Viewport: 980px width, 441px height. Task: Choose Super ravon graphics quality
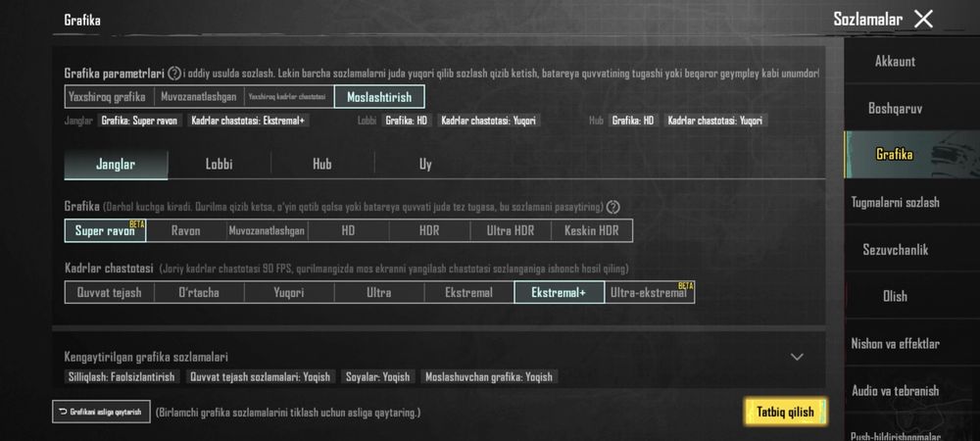tap(106, 230)
